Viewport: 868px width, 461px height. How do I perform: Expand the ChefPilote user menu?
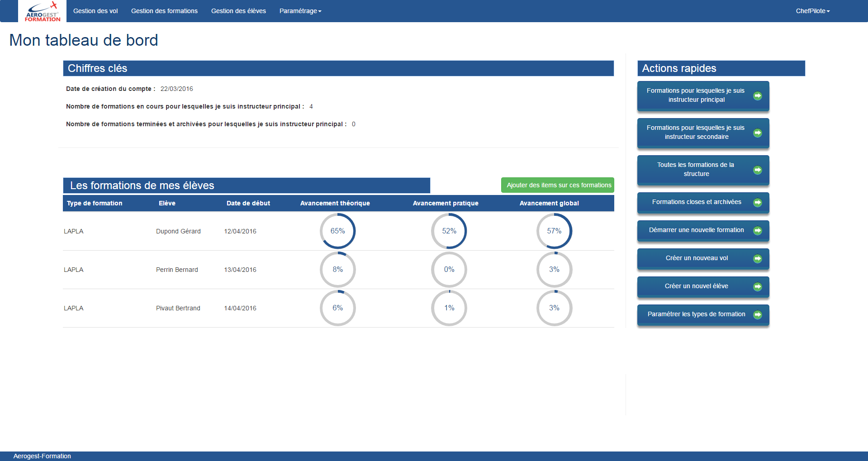[813, 11]
